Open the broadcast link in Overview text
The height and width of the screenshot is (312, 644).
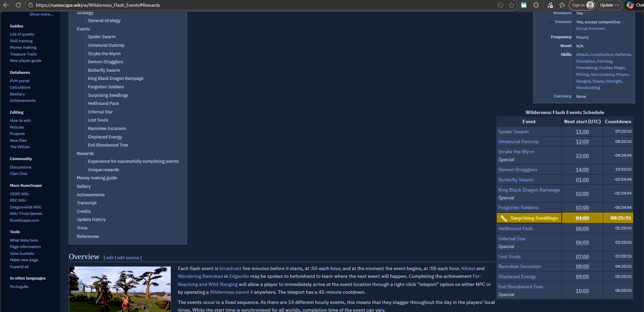pyautogui.click(x=230, y=269)
